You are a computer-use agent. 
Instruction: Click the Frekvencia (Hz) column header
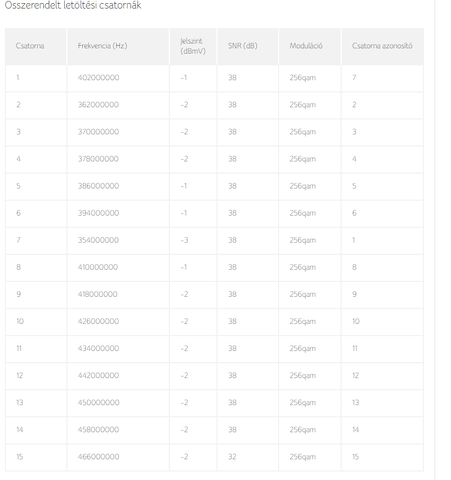click(x=102, y=46)
